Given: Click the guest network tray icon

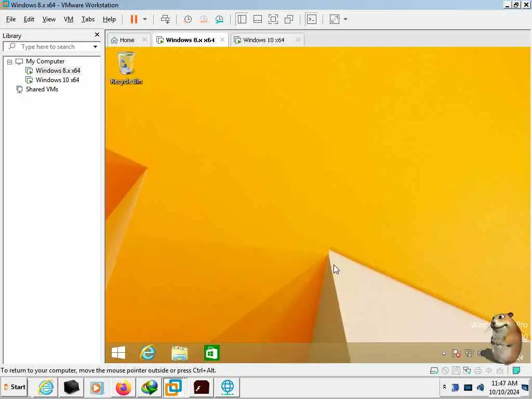Looking at the screenshot, I should [x=469, y=353].
